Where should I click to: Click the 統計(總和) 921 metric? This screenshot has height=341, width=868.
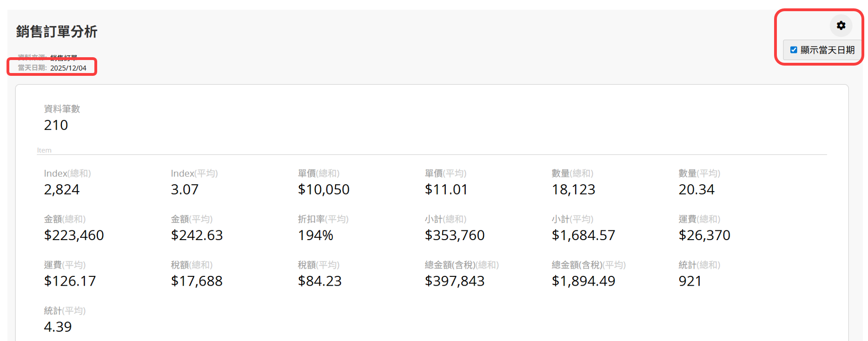(x=690, y=281)
